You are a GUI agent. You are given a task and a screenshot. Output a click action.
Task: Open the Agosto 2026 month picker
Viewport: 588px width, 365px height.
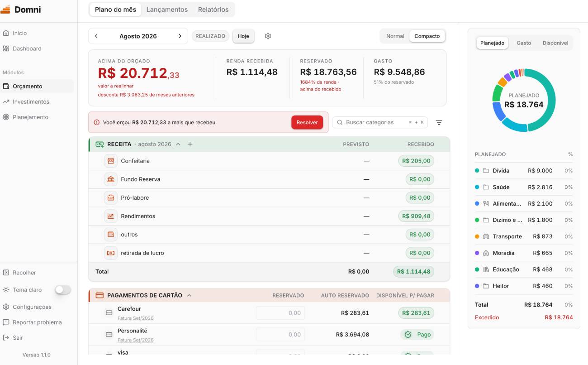click(138, 36)
